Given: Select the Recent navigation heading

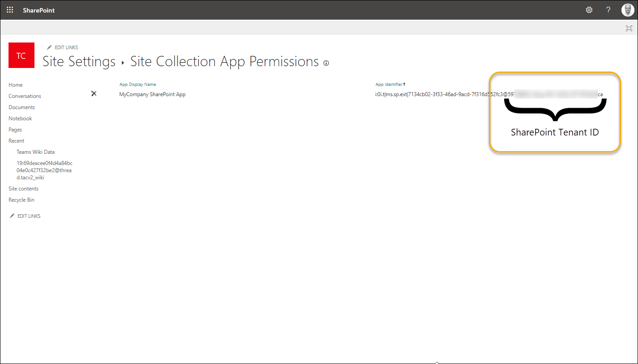Looking at the screenshot, I should click(x=17, y=141).
